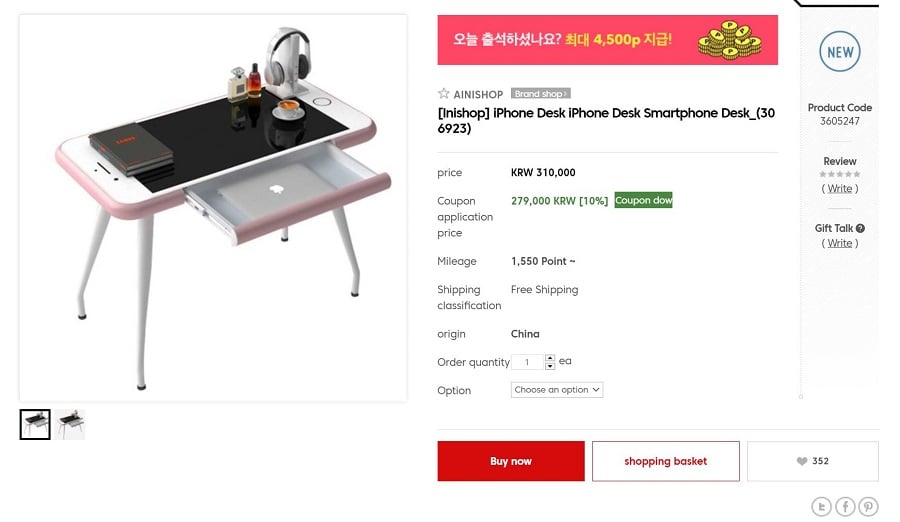The height and width of the screenshot is (522, 900).
Task: Add item to shopping basket
Action: click(x=666, y=461)
